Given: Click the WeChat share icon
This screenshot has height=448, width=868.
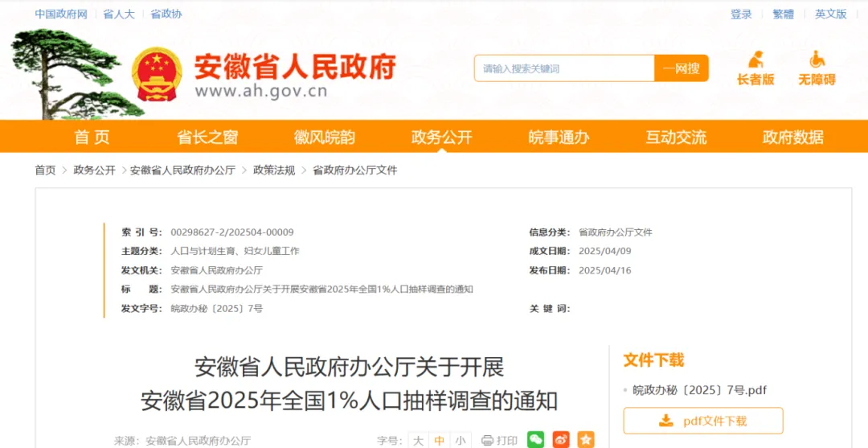Looking at the screenshot, I should 535,440.
